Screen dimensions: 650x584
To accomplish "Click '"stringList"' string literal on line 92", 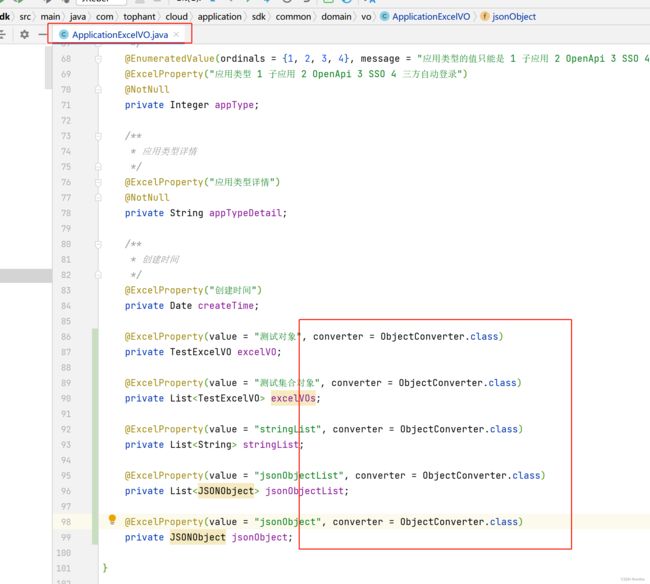I will (288, 429).
